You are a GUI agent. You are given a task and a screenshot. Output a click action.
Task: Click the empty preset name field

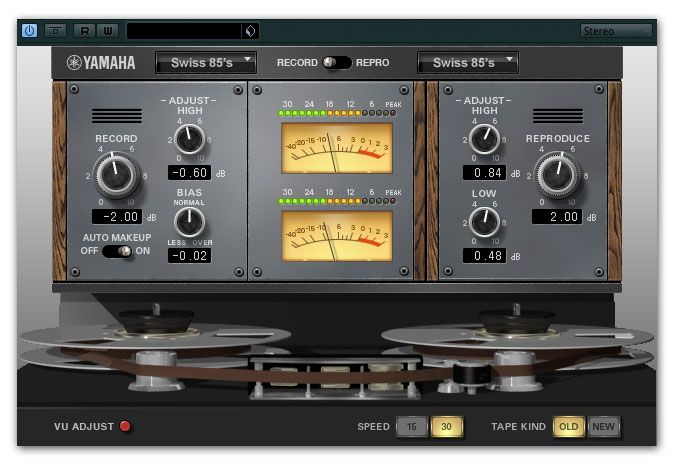(184, 31)
